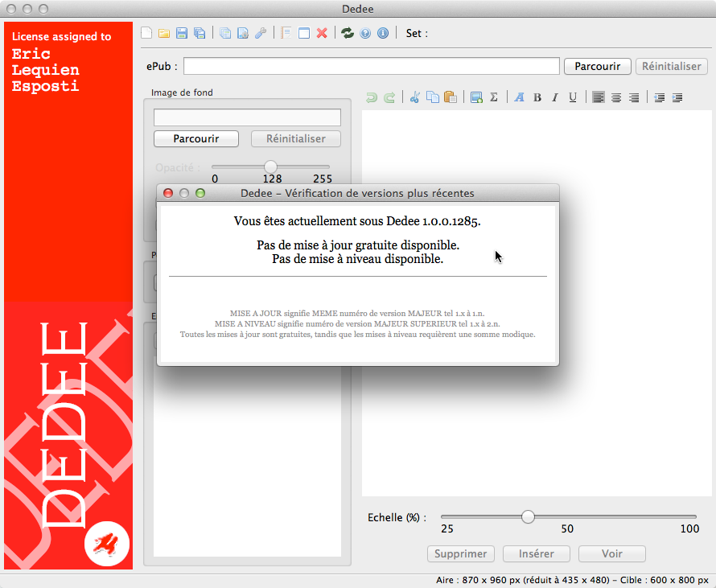Decrease the paragraph indent

click(660, 97)
